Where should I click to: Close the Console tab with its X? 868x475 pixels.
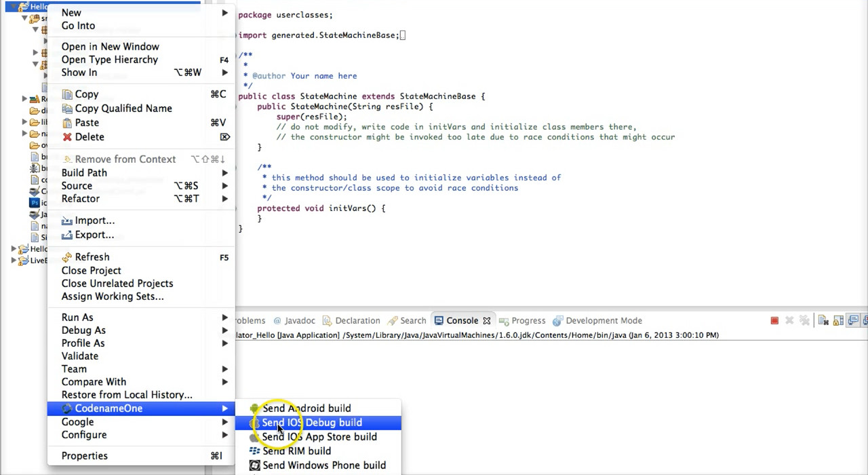click(486, 321)
